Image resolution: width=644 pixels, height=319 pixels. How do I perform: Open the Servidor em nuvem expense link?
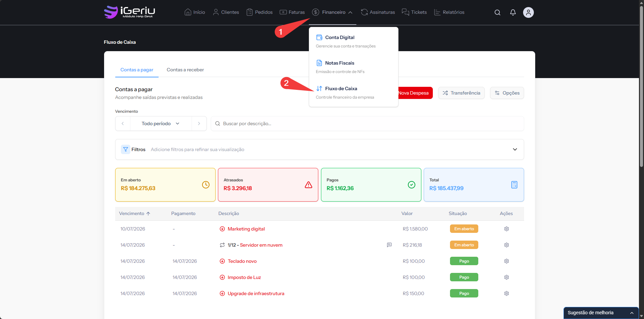[x=261, y=245]
